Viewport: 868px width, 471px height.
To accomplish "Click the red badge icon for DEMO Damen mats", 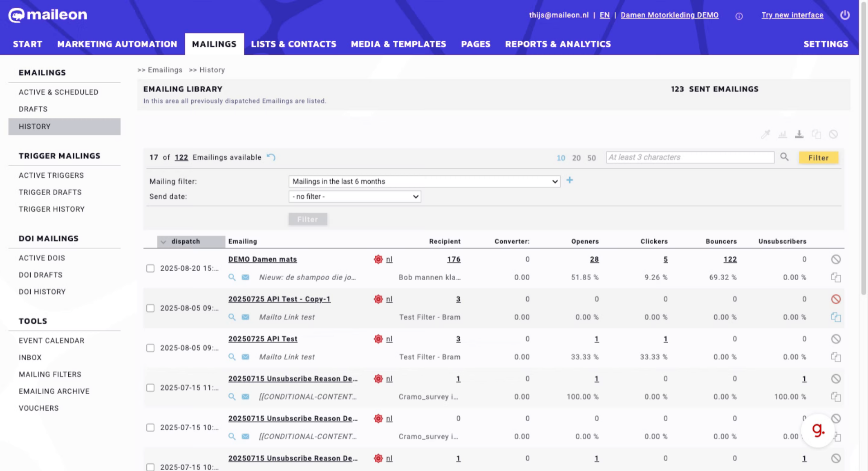I will 378,259.
